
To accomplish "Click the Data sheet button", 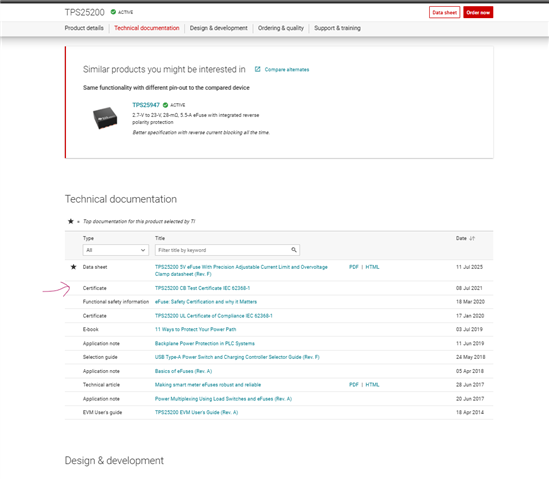I will click(444, 12).
